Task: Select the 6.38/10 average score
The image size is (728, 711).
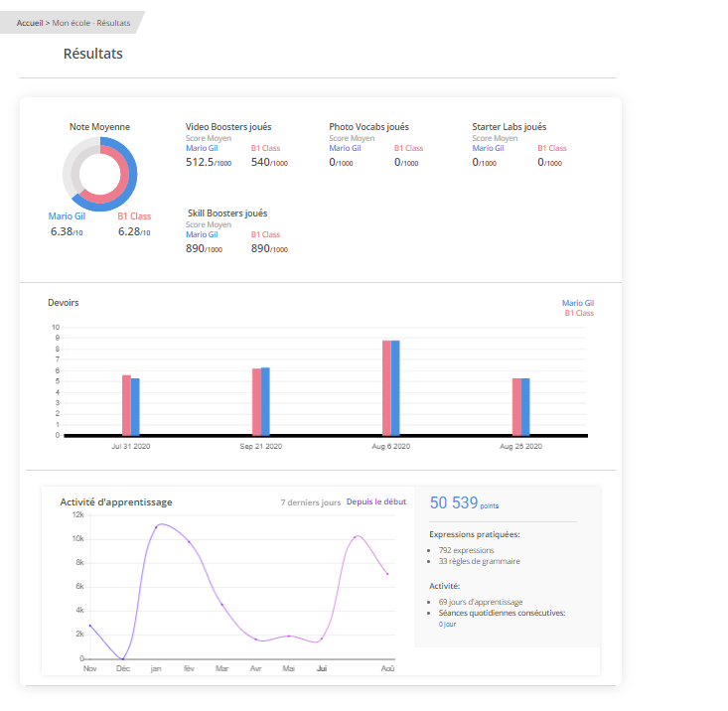Action: tap(67, 231)
